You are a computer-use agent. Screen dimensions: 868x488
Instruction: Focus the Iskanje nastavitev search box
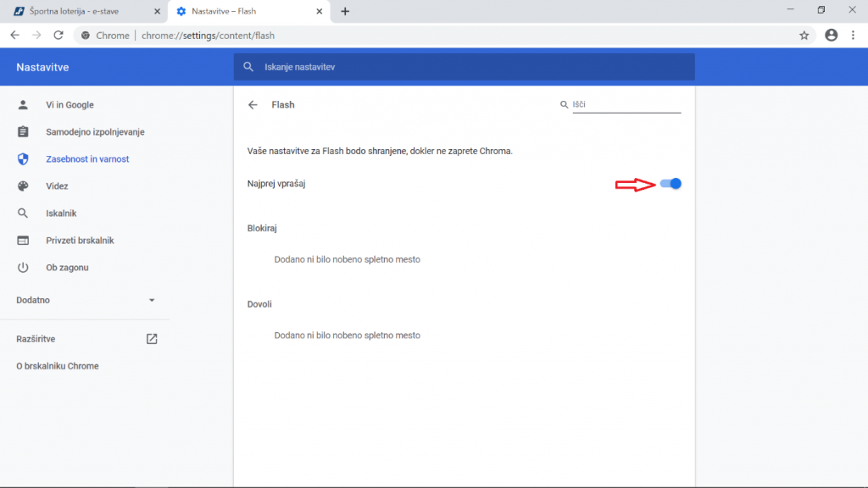click(x=464, y=67)
